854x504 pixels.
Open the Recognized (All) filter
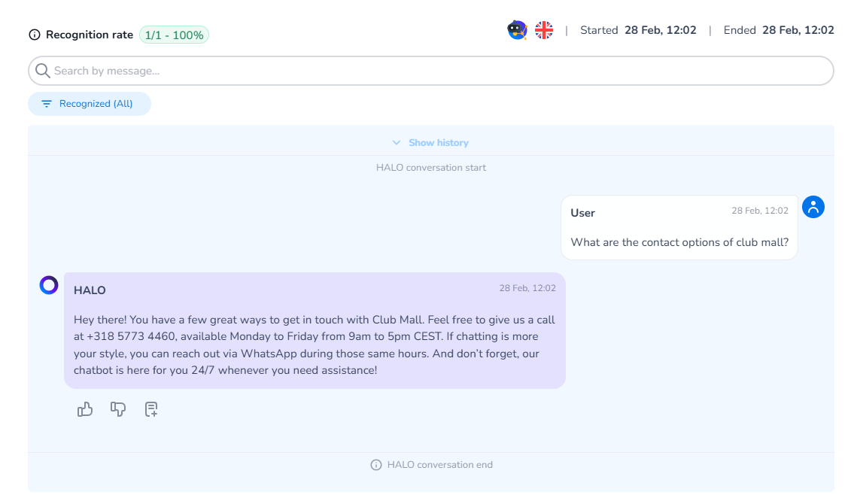click(x=90, y=104)
